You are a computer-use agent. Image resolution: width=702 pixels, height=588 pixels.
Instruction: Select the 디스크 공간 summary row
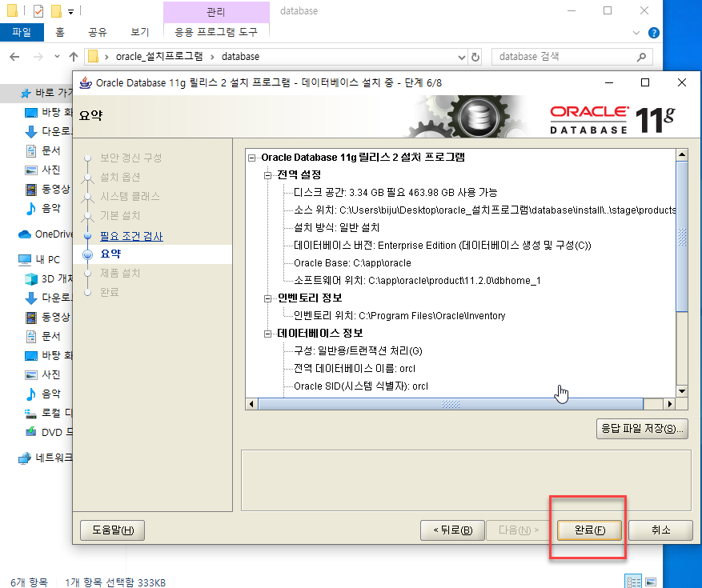click(x=395, y=193)
